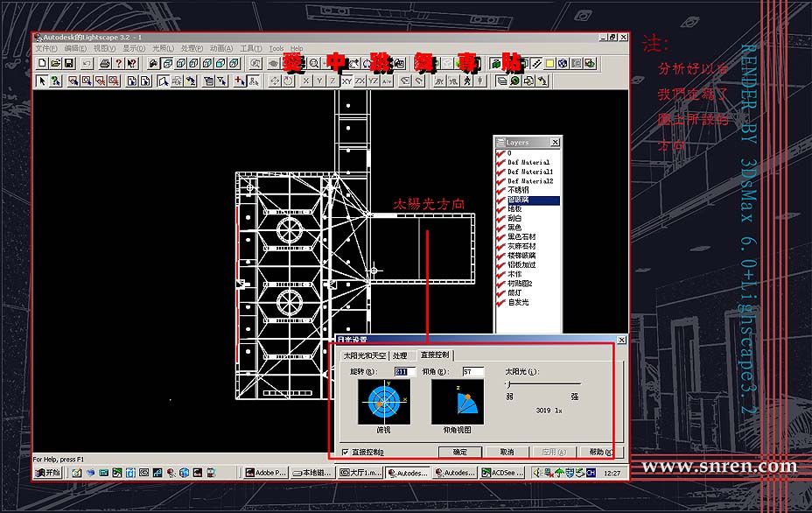Open the 显示(D) menu
812x513 pixels.
[134, 48]
